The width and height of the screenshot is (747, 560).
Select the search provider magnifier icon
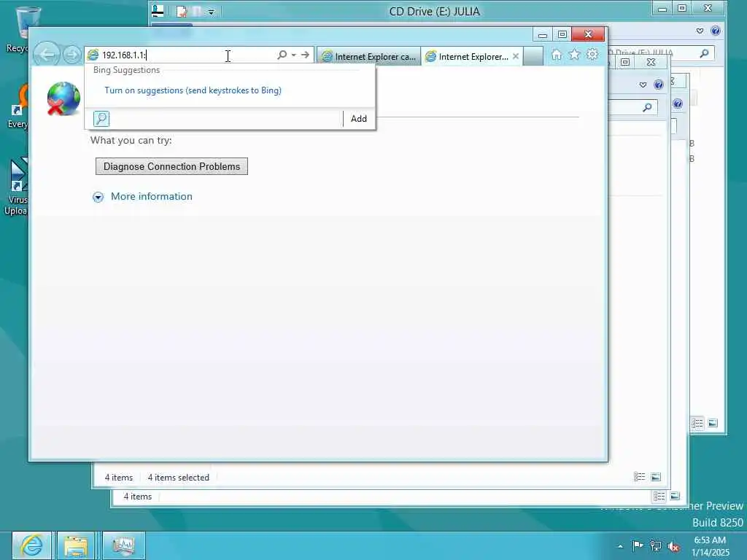pos(101,119)
